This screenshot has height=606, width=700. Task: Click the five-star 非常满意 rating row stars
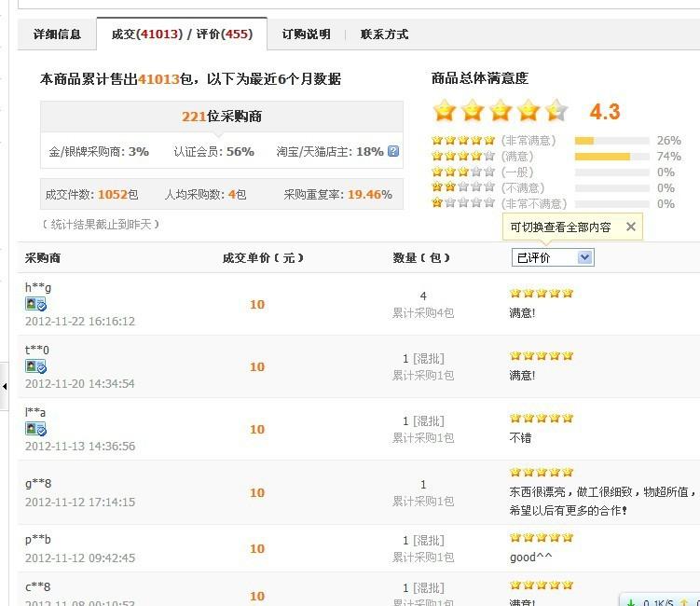coord(463,141)
